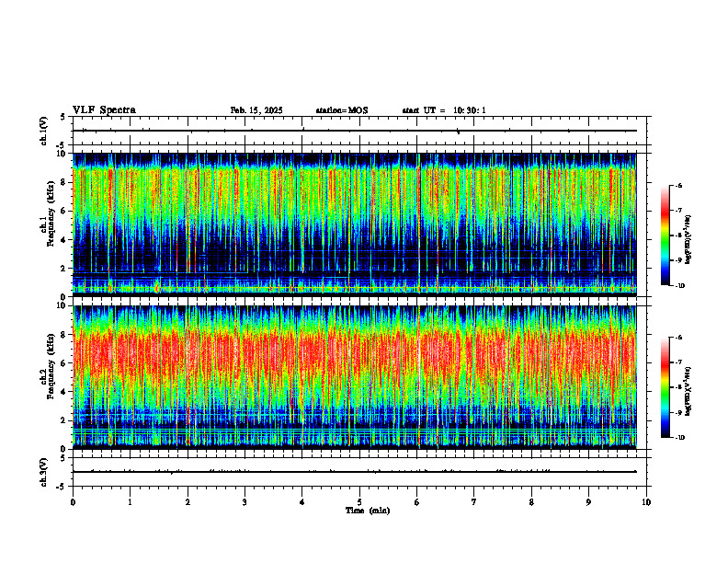728x563 pixels.
Task: Click the "-10" label on ch.2 color bar
Action: pyautogui.click(x=680, y=438)
